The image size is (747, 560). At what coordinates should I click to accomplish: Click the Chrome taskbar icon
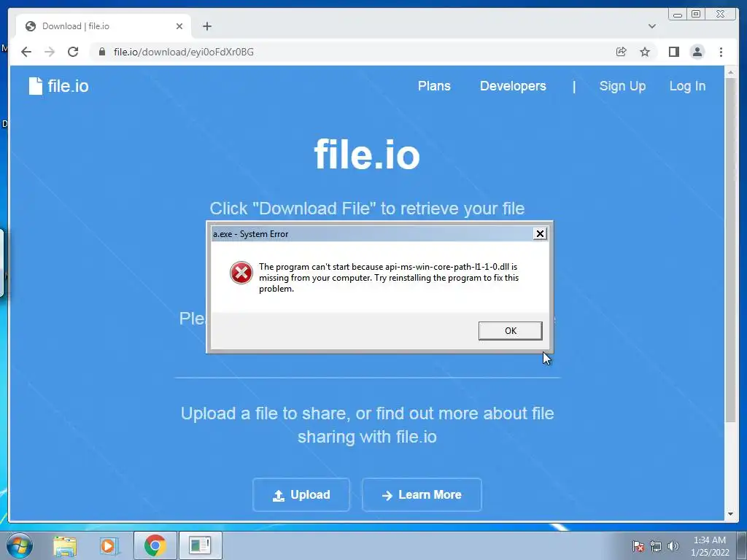pyautogui.click(x=155, y=545)
